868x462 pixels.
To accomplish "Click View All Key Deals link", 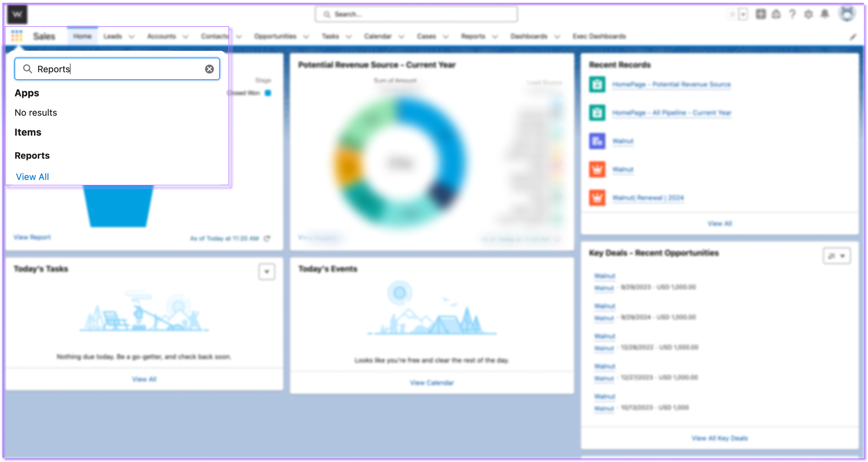I will coord(719,438).
